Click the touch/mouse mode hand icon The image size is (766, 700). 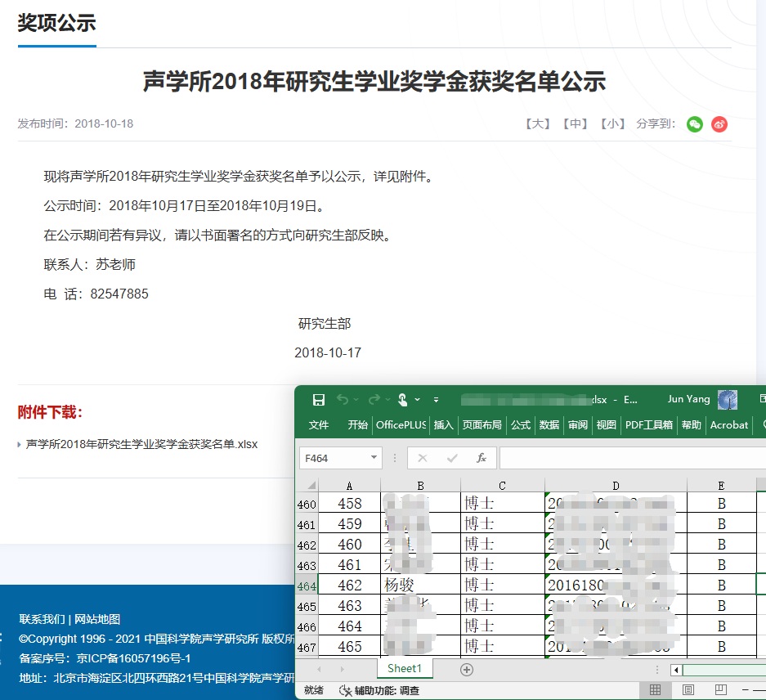402,400
